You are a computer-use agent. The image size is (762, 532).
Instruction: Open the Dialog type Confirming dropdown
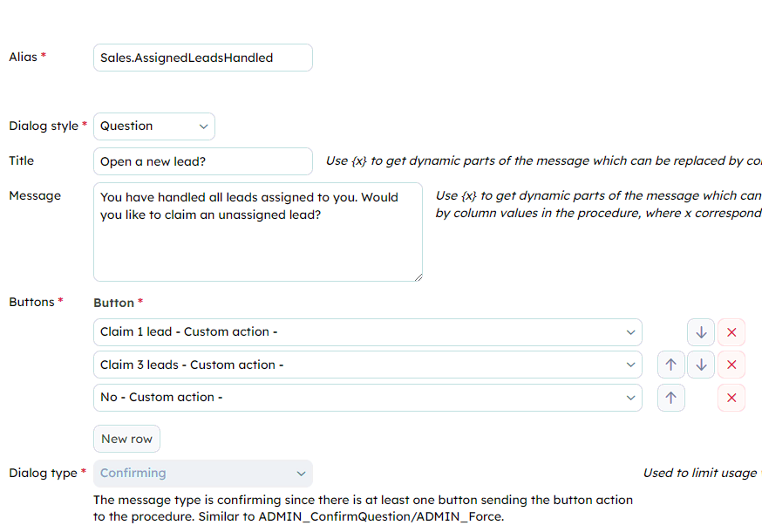(x=203, y=474)
